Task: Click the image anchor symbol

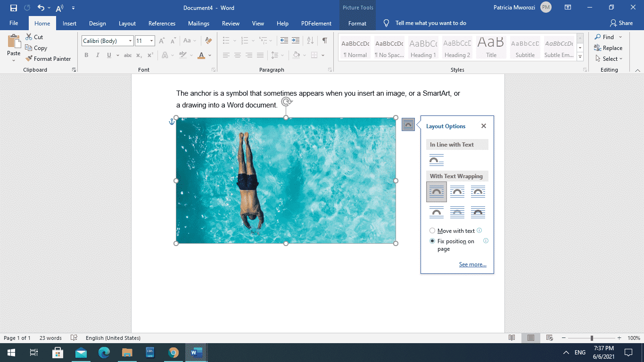Action: [172, 121]
